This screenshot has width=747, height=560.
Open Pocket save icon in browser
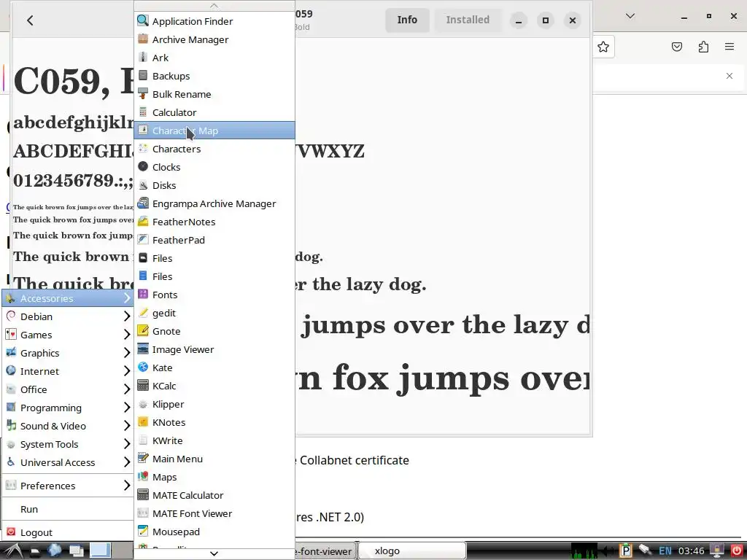[x=677, y=47]
